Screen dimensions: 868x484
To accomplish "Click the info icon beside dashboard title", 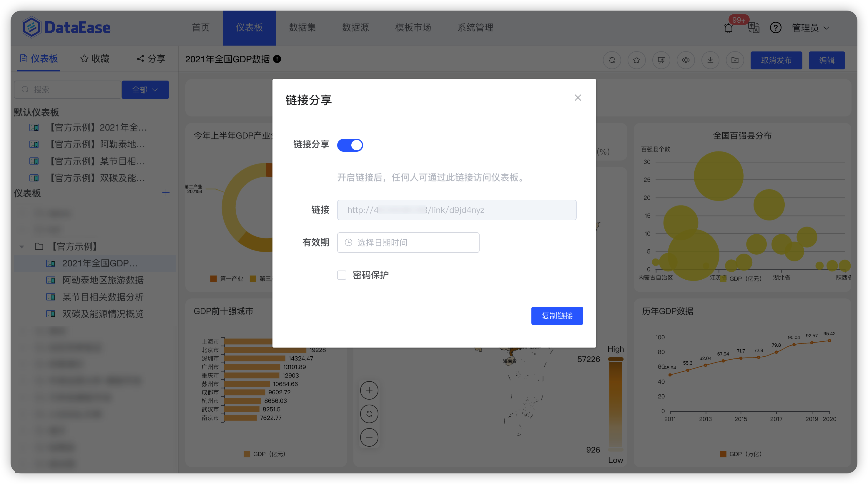I will 277,59.
